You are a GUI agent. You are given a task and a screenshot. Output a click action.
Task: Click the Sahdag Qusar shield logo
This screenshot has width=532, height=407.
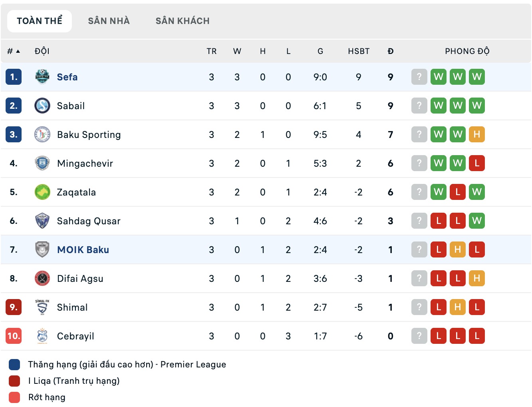[x=42, y=221]
